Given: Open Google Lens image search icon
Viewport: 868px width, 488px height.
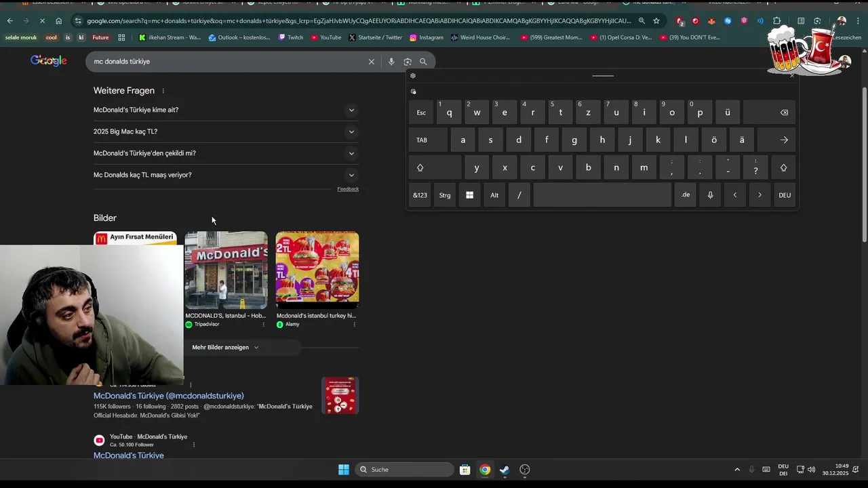Looking at the screenshot, I should pos(407,62).
